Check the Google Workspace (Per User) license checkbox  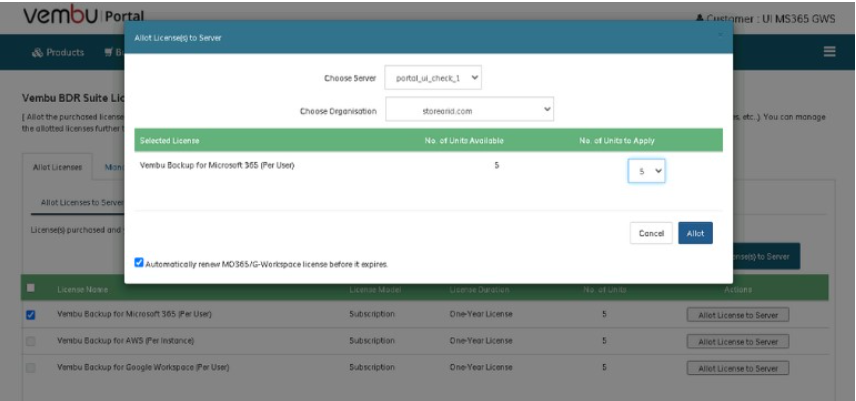coord(31,368)
